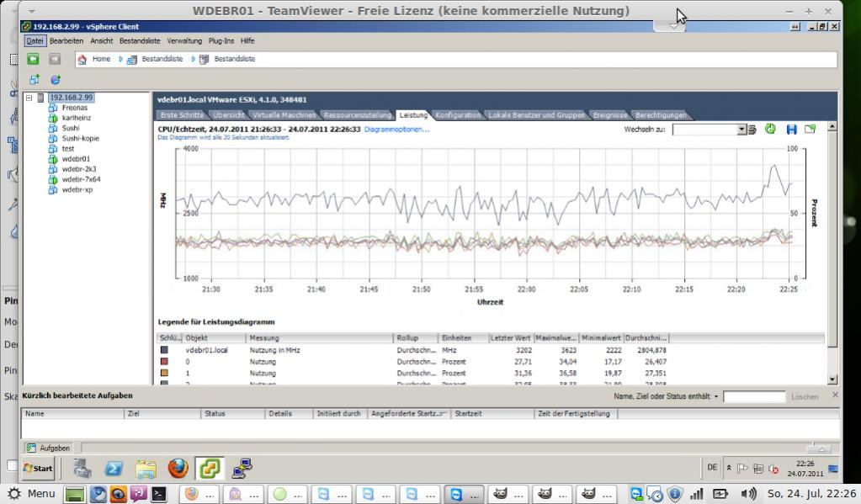This screenshot has width=861, height=504.
Task: Switch to the Virtuelle Maschinen tab
Action: coord(284,115)
